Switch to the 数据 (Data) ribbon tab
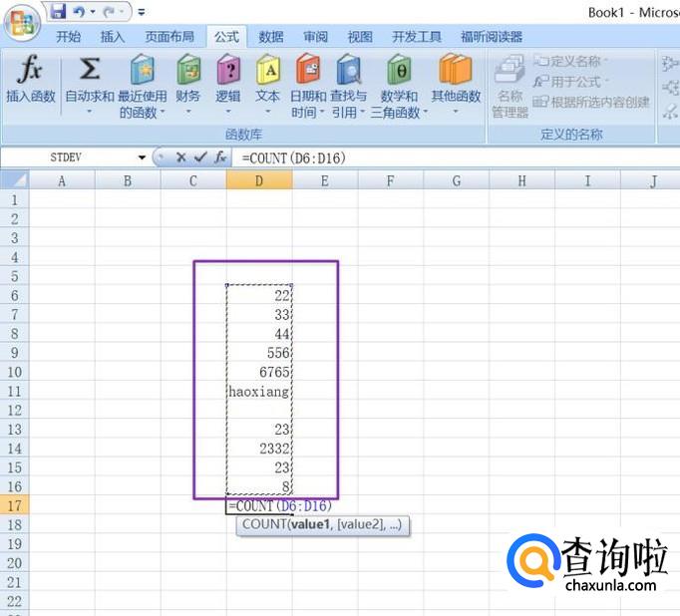680x616 pixels. coord(271,37)
